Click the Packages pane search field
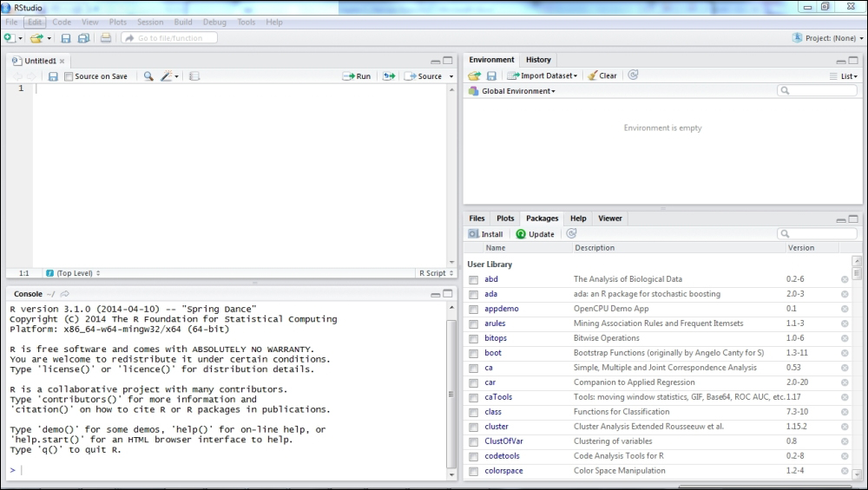Screen dimensions: 868x490 (818, 234)
